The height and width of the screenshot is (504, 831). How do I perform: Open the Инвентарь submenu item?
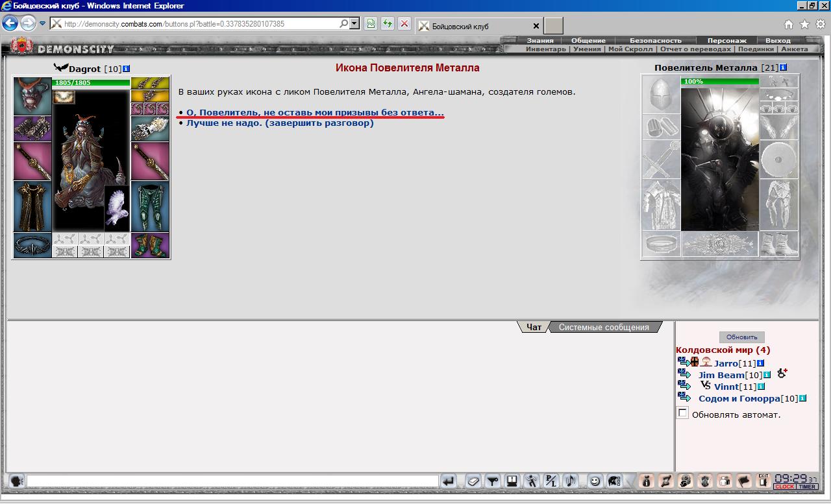click(546, 49)
